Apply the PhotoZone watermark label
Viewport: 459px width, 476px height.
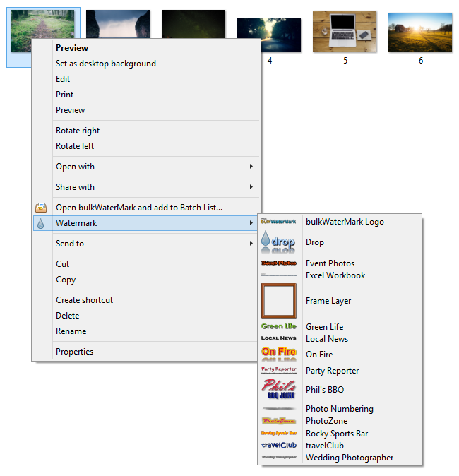click(326, 421)
